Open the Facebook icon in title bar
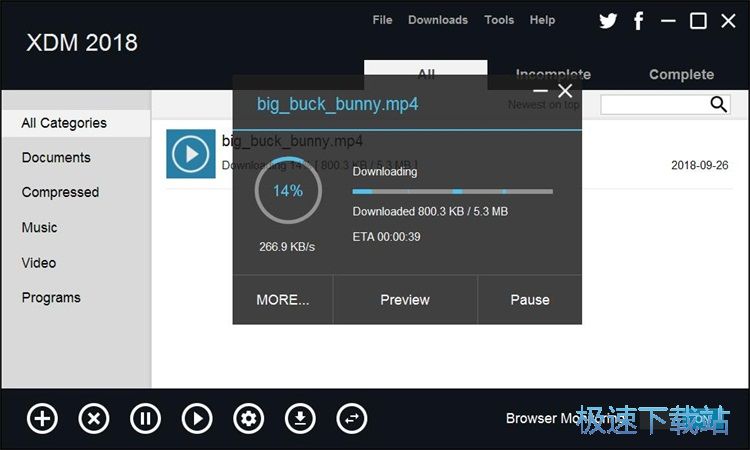This screenshot has height=450, width=750. point(639,21)
